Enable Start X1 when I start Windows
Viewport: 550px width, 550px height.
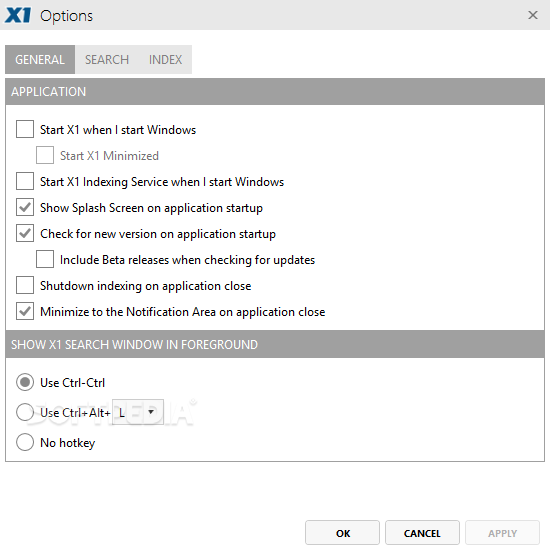tap(25, 129)
